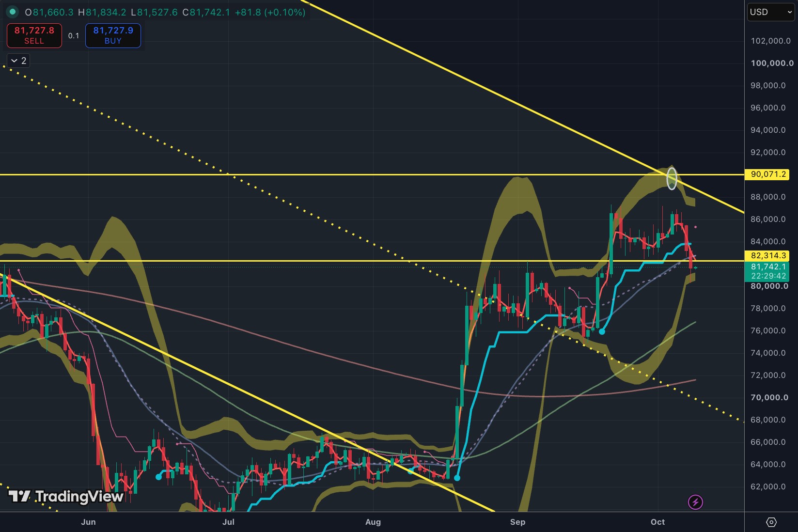Screen dimensions: 798x532
Task: Click the Oct label on the time axis
Action: click(657, 522)
